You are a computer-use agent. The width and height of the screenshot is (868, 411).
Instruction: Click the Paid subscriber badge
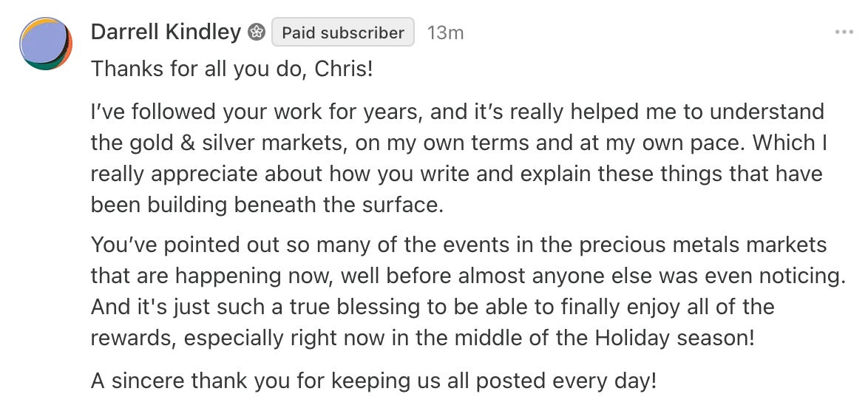click(343, 33)
